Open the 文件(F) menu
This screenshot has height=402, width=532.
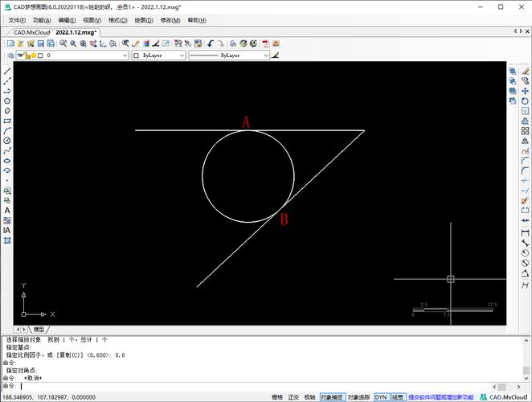pyautogui.click(x=17, y=20)
